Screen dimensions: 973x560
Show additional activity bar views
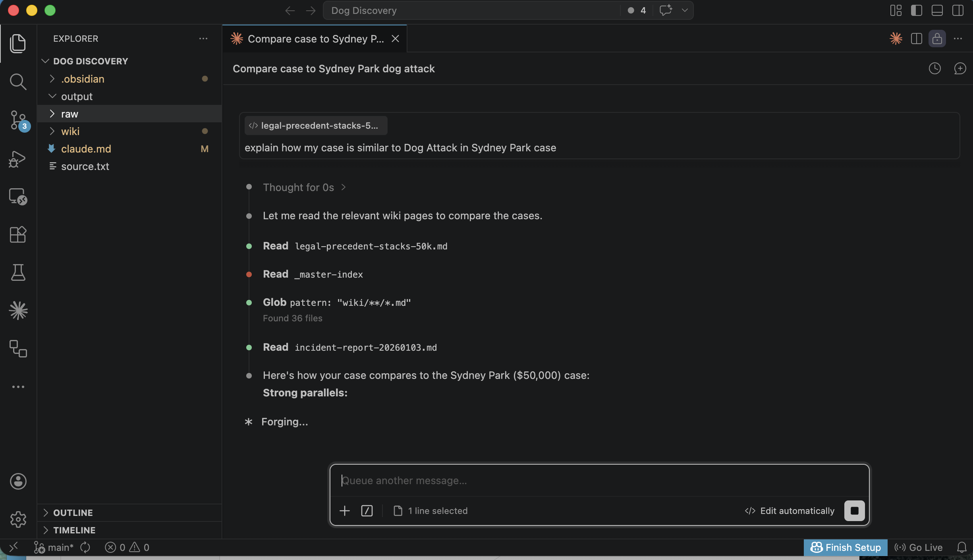[x=18, y=387]
